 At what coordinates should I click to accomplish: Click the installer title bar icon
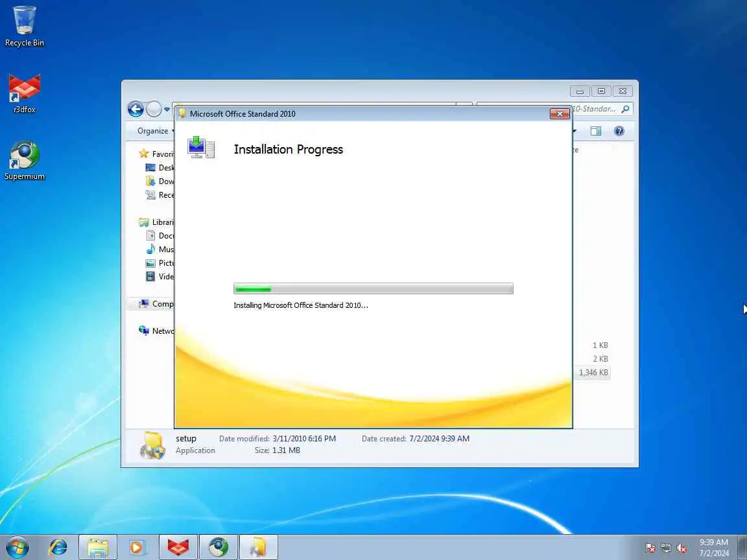click(x=182, y=113)
